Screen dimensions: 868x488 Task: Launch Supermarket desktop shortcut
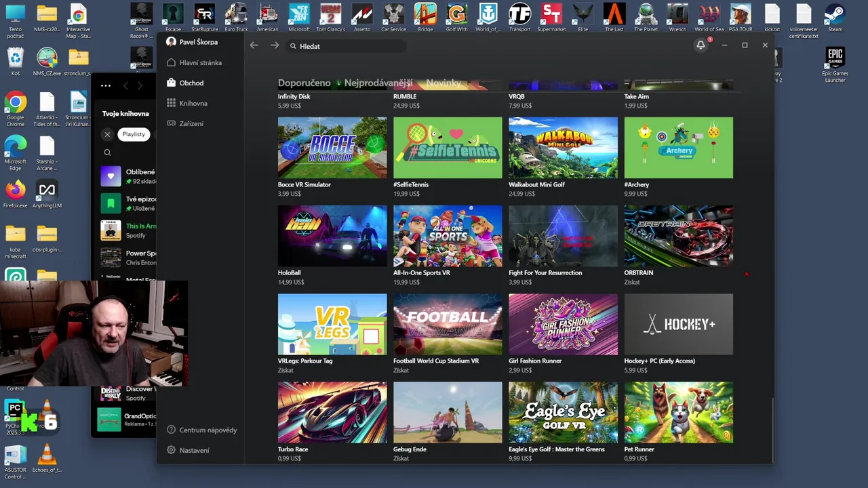click(551, 18)
